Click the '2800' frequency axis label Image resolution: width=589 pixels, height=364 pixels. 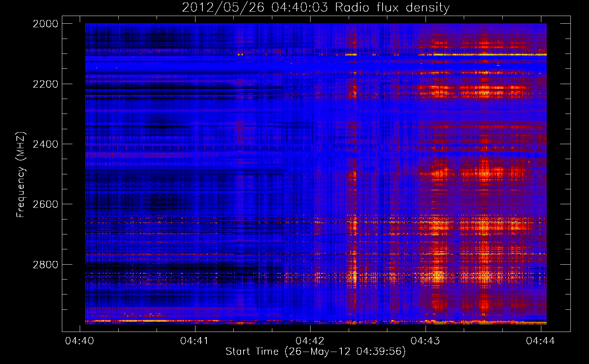point(46,265)
